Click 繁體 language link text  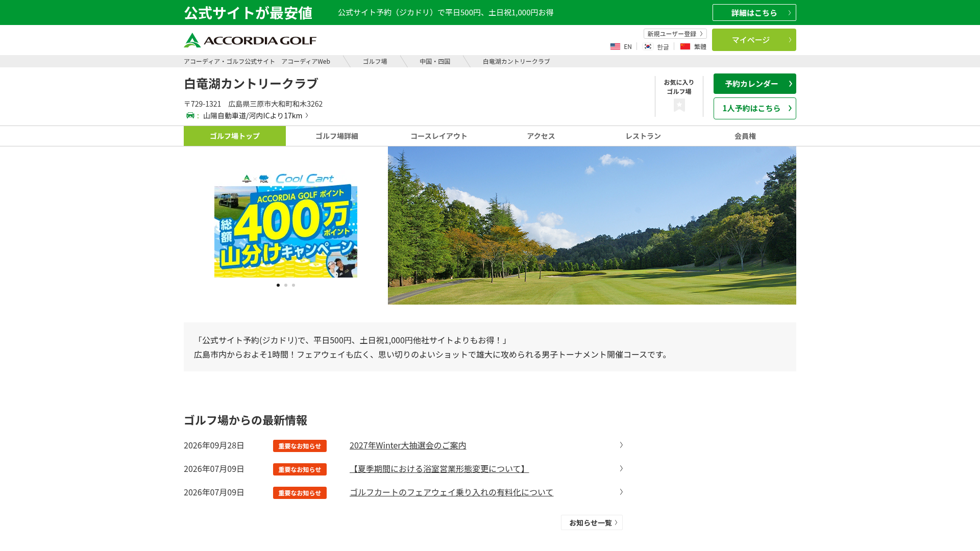tap(700, 46)
